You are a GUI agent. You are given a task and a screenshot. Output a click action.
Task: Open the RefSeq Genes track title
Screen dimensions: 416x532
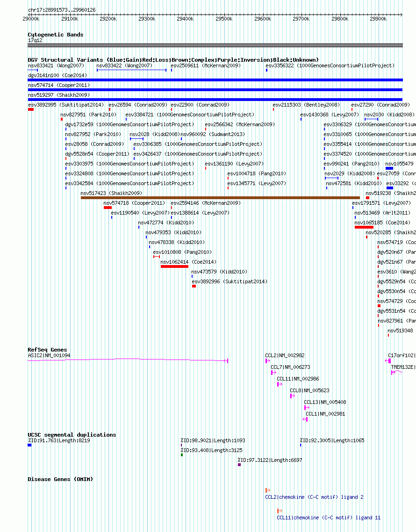(x=47, y=350)
